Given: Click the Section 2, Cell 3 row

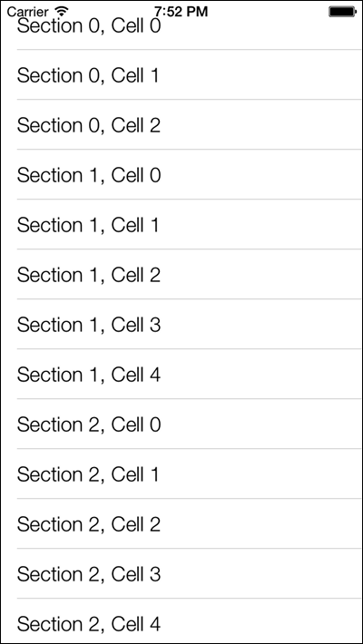Looking at the screenshot, I should [x=181, y=573].
